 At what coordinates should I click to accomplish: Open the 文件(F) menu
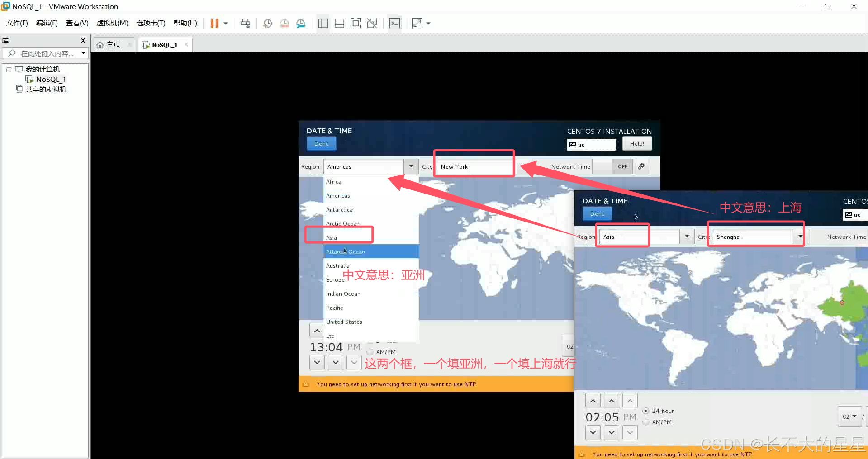pyautogui.click(x=17, y=23)
